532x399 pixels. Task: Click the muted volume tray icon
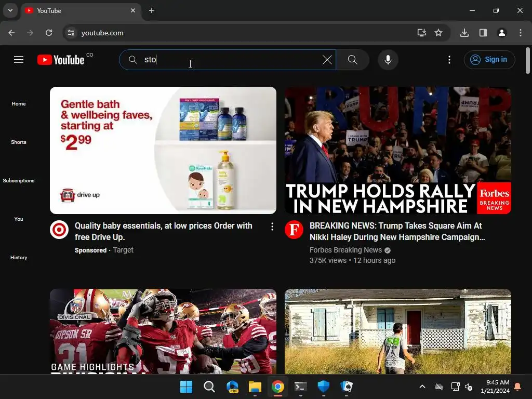469,387
